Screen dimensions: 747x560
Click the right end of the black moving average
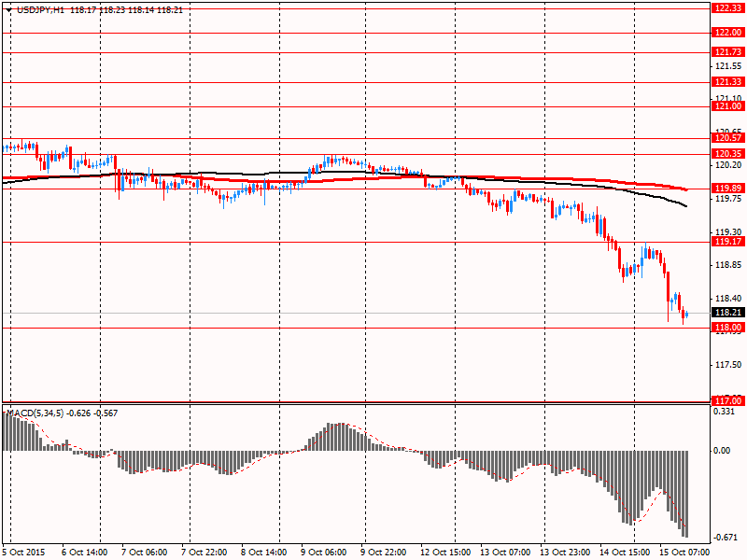coord(685,206)
